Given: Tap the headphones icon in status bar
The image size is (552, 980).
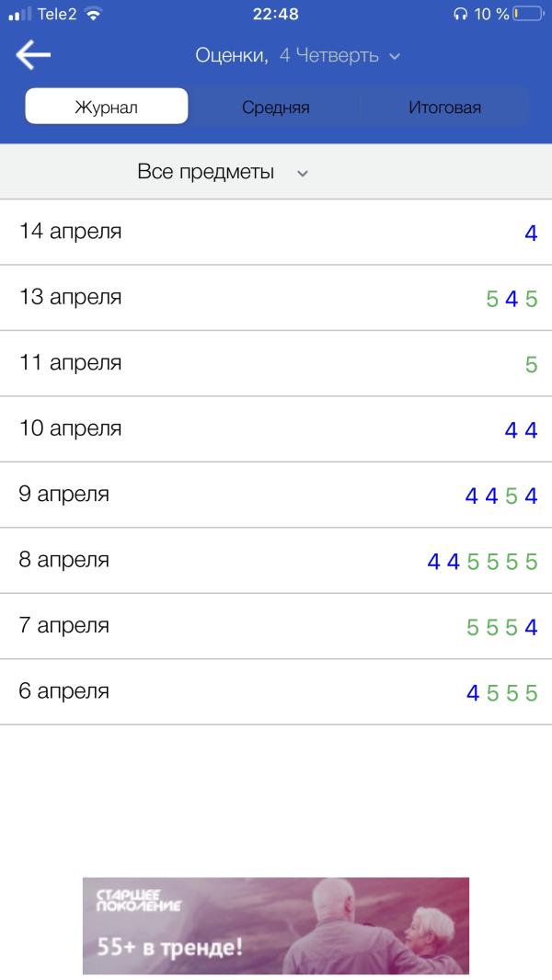Looking at the screenshot, I should click(x=460, y=15).
